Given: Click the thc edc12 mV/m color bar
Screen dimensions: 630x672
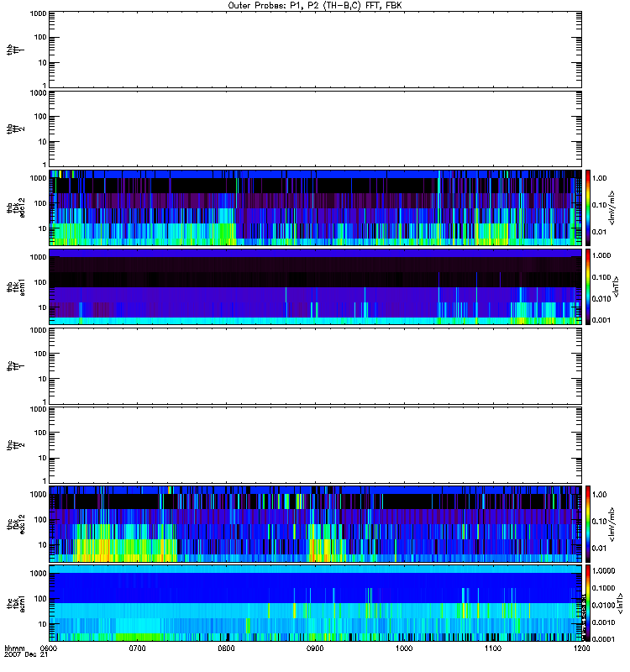Looking at the screenshot, I should [589, 523].
